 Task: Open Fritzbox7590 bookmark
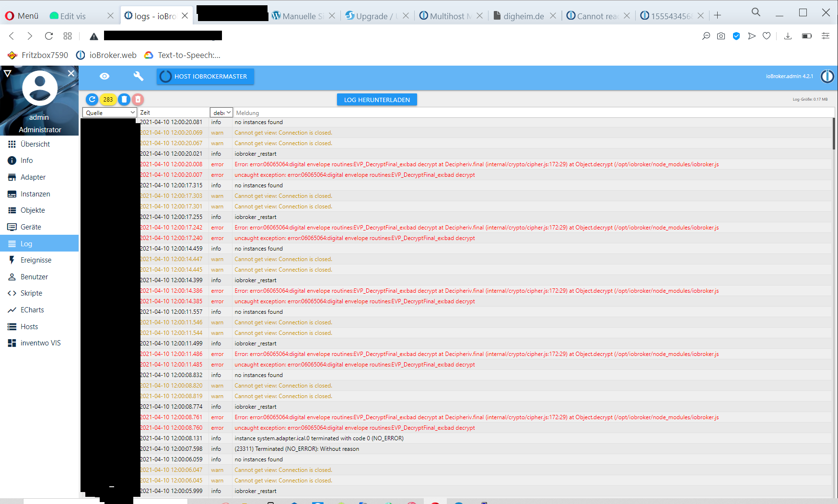click(38, 55)
